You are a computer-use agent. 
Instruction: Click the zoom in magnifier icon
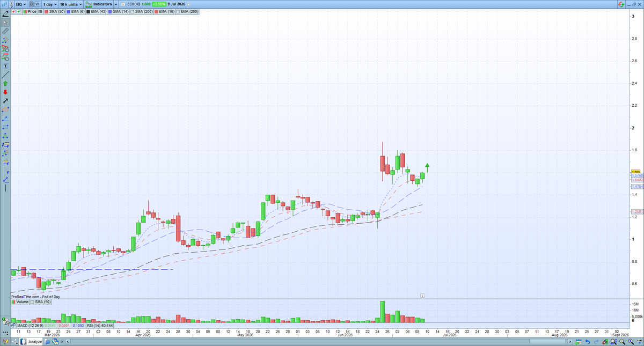631,342
